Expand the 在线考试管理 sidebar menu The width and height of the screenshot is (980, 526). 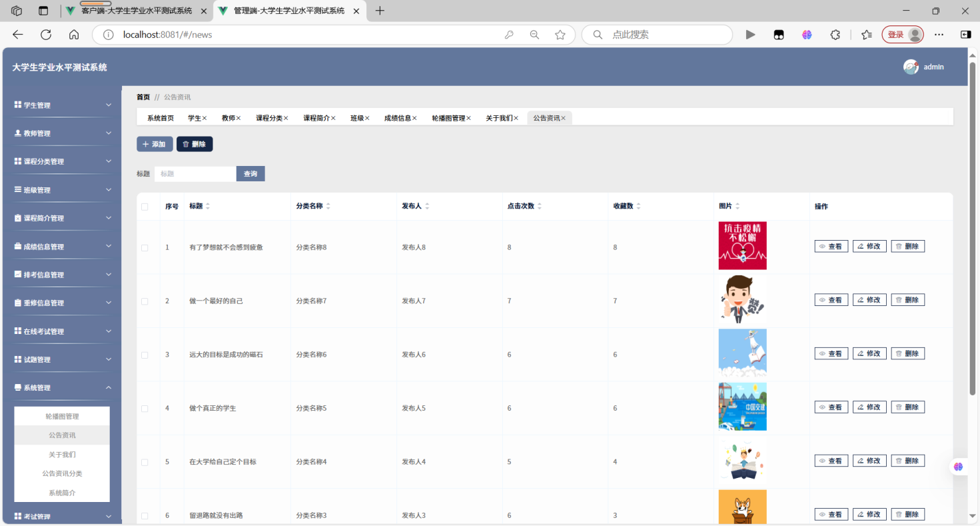(x=63, y=331)
